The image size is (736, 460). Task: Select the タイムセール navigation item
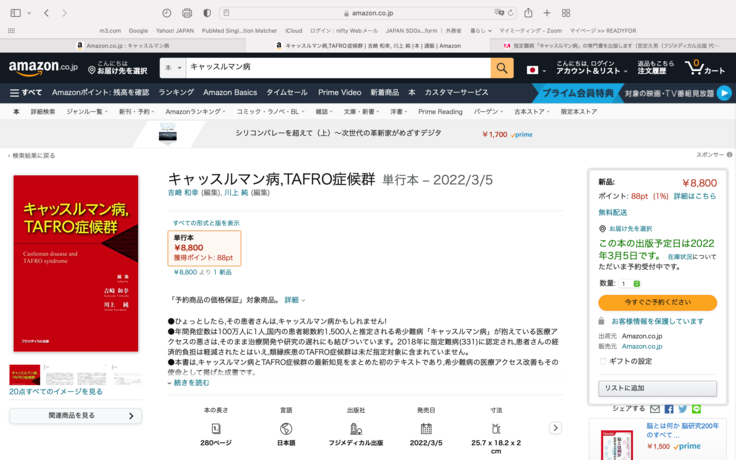point(287,92)
